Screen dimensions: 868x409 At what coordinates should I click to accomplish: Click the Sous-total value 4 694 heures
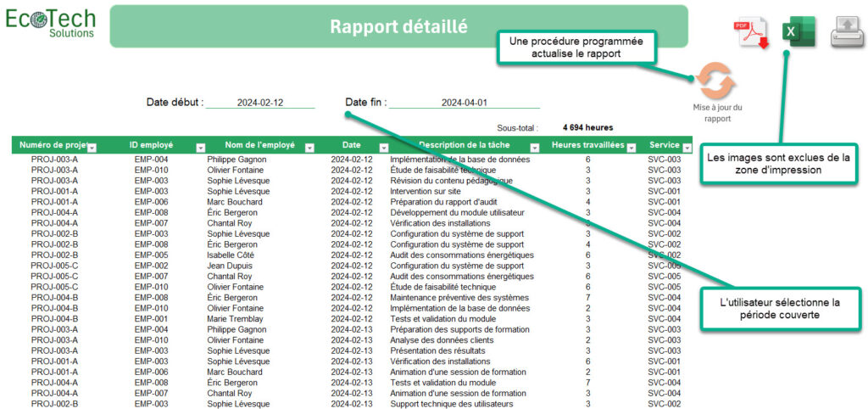coord(587,127)
